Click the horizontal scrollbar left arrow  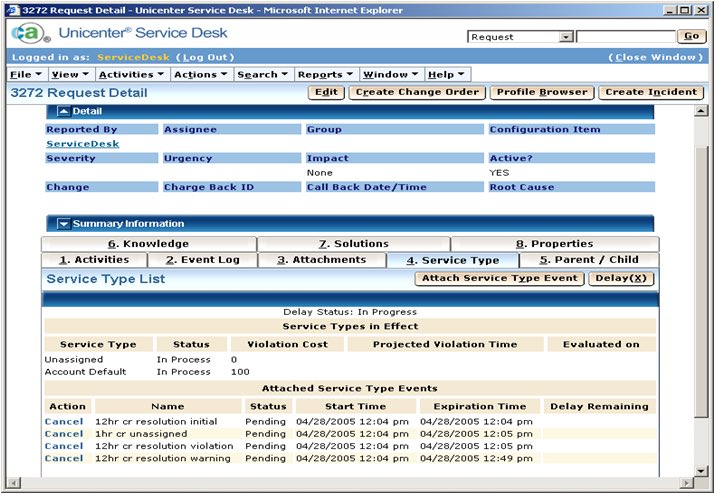(14, 483)
